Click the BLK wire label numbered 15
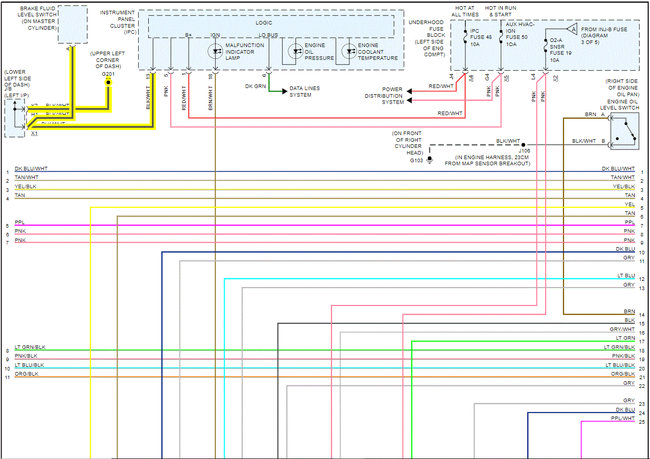The image size is (650, 459). click(630, 321)
